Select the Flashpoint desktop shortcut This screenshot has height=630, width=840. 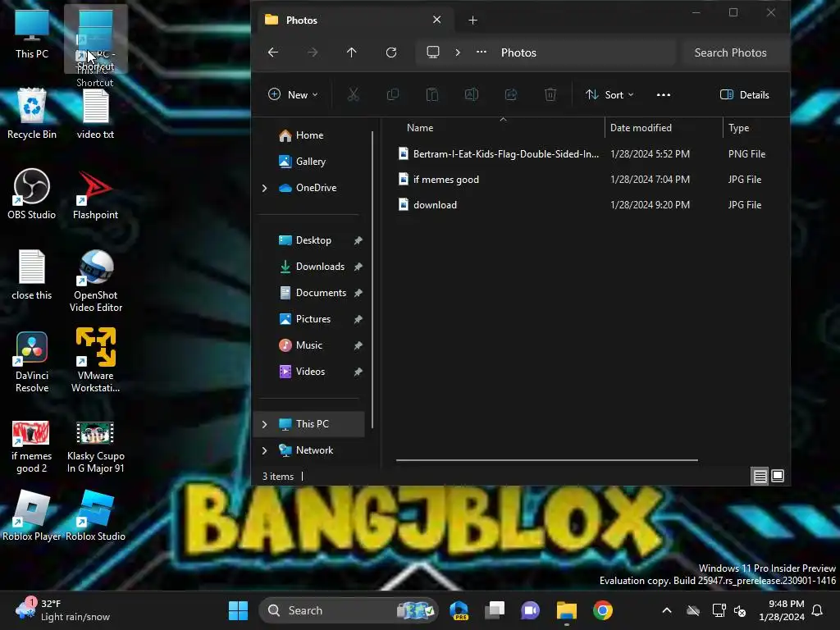pos(95,195)
